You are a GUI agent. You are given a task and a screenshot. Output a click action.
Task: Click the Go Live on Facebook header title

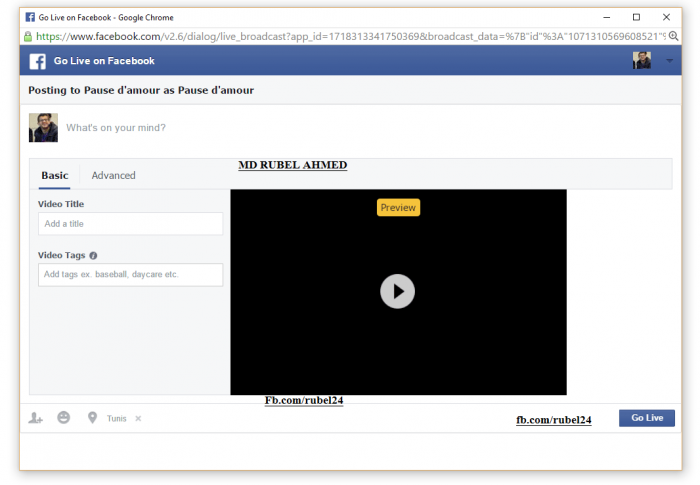(x=104, y=61)
